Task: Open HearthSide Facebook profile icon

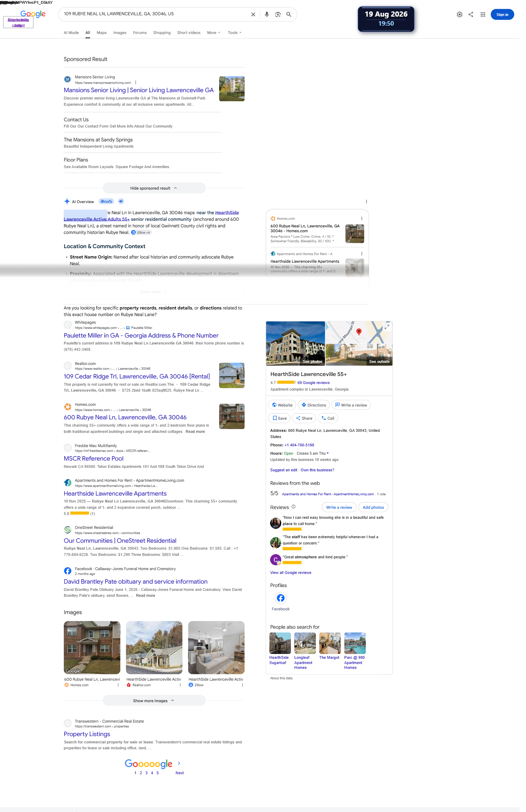Action: (x=281, y=598)
